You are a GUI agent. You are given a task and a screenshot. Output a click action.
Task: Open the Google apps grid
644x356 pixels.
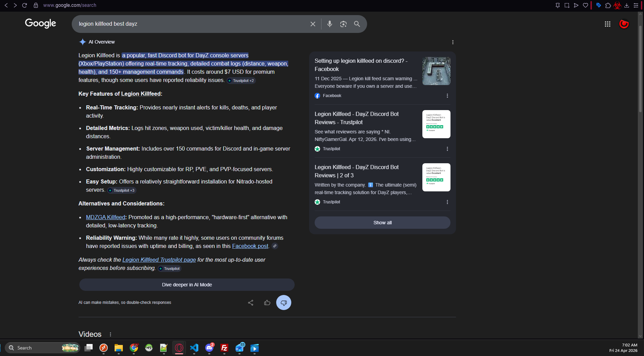(608, 24)
